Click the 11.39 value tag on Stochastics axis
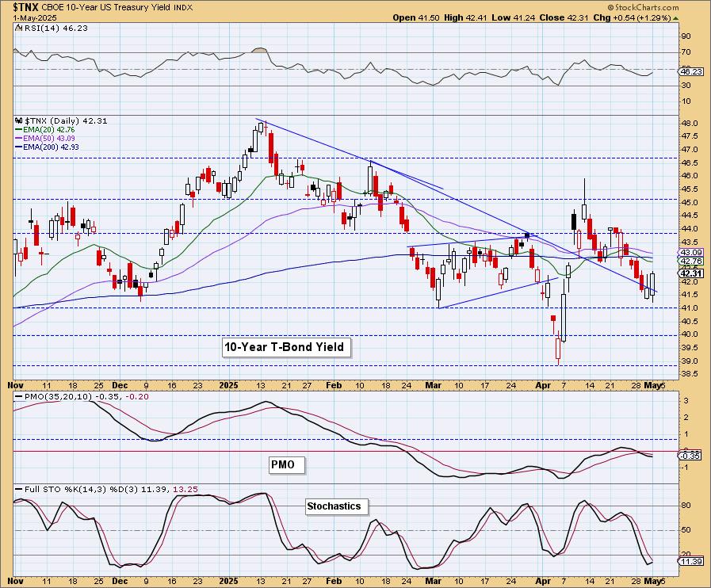This screenshot has height=588, width=711. click(x=691, y=561)
